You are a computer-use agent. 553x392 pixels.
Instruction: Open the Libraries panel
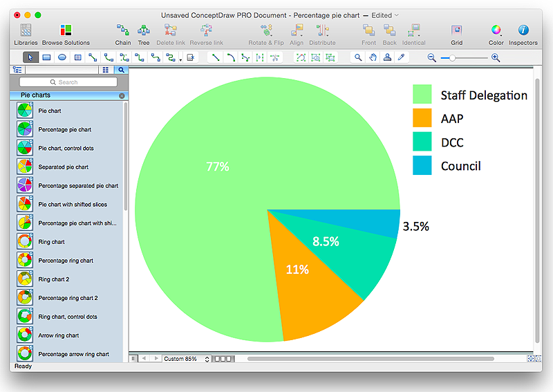pos(26,35)
